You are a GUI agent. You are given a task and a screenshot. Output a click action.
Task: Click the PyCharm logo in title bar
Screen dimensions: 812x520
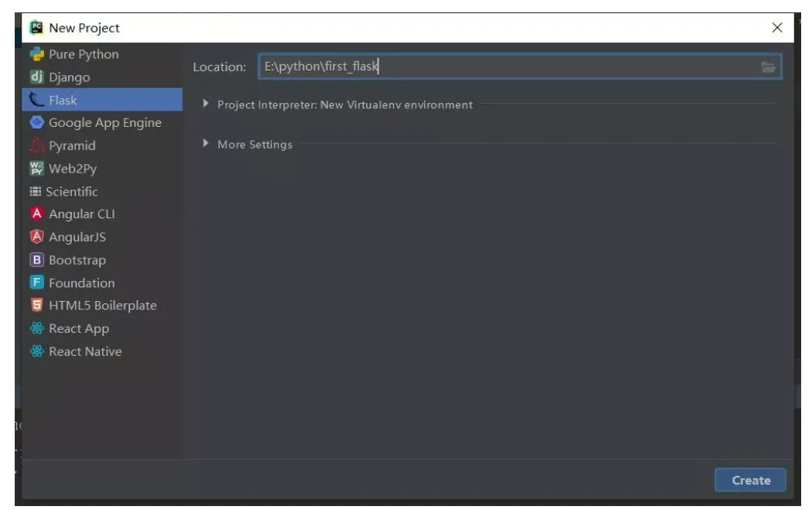tap(36, 27)
